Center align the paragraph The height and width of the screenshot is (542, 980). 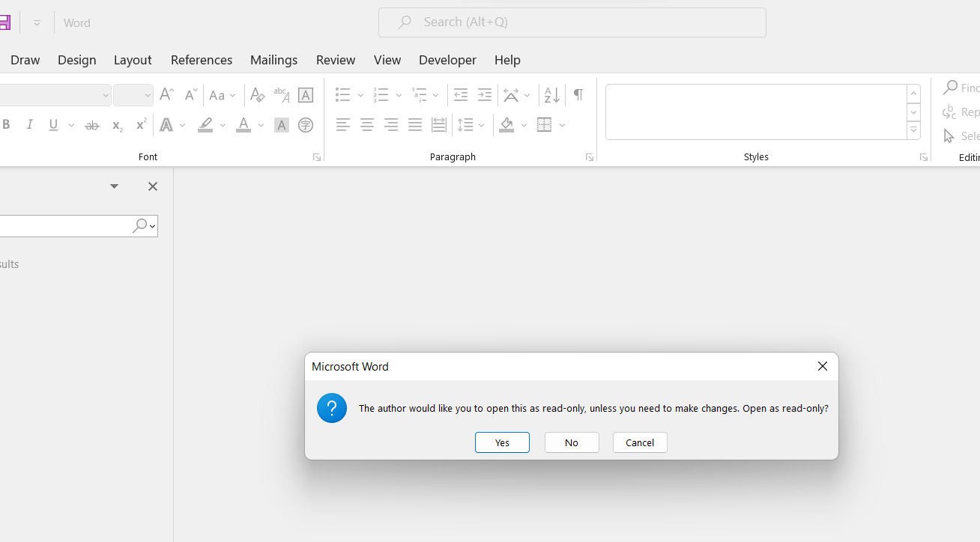(367, 125)
